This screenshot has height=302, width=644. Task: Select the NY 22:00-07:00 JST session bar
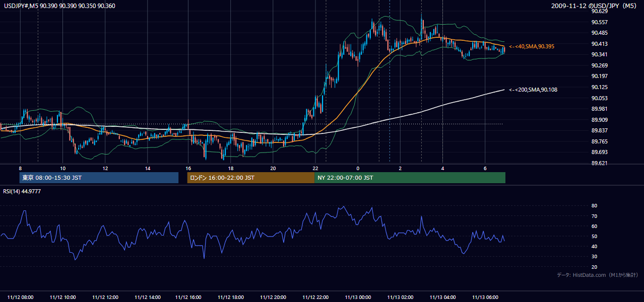pyautogui.click(x=410, y=178)
